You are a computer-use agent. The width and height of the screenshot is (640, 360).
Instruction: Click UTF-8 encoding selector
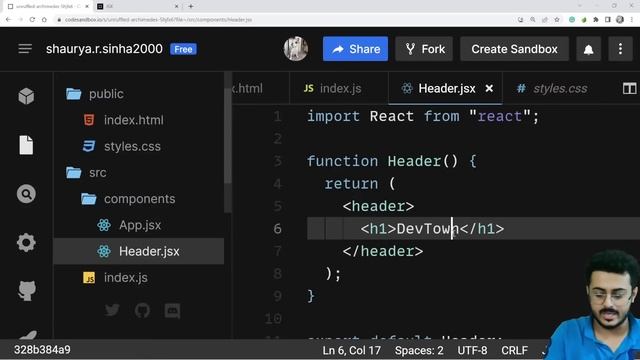click(x=472, y=350)
